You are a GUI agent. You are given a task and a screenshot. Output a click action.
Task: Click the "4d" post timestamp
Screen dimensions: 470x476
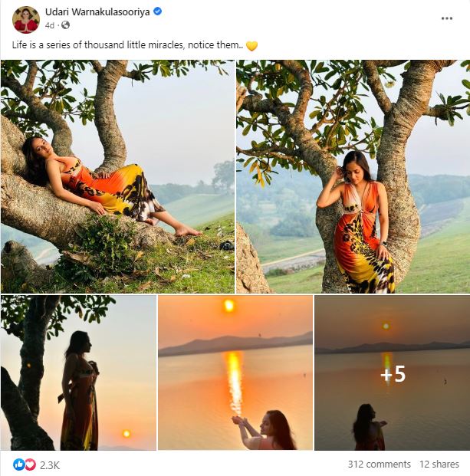(51, 25)
